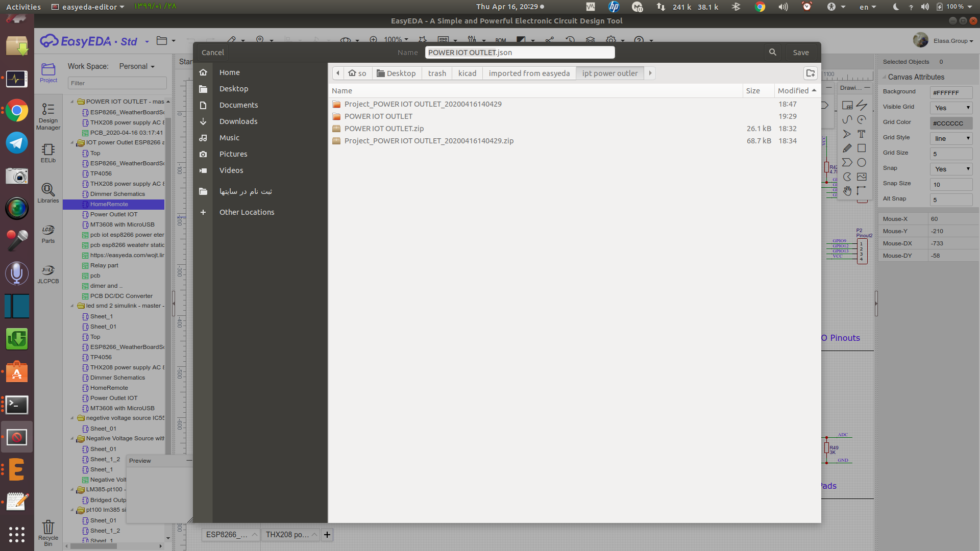
Task: Click Save in the file dialog
Action: 801,52
